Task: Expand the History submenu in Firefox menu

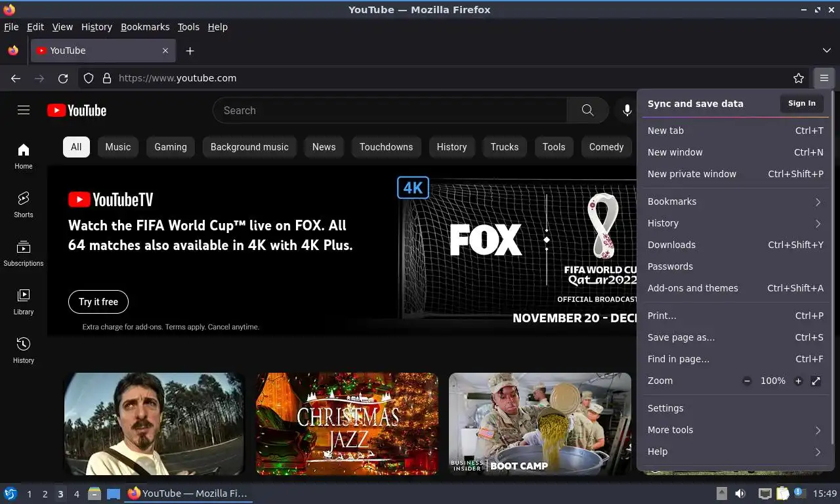Action: click(735, 223)
